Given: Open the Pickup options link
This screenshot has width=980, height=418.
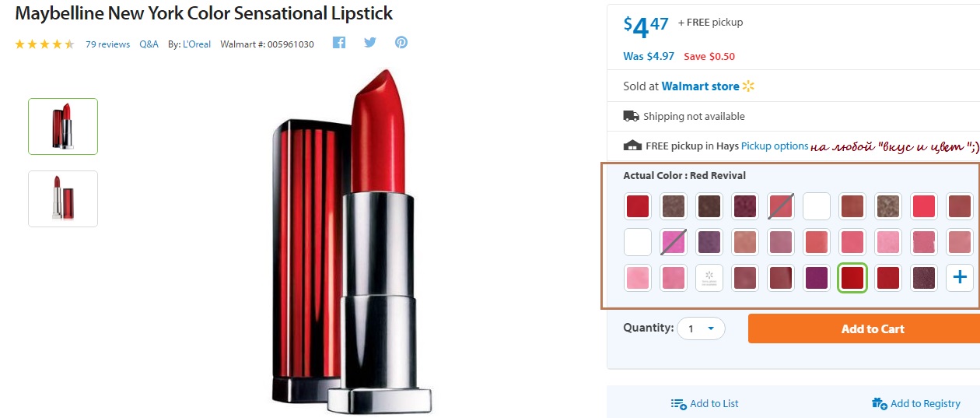Looking at the screenshot, I should (775, 146).
